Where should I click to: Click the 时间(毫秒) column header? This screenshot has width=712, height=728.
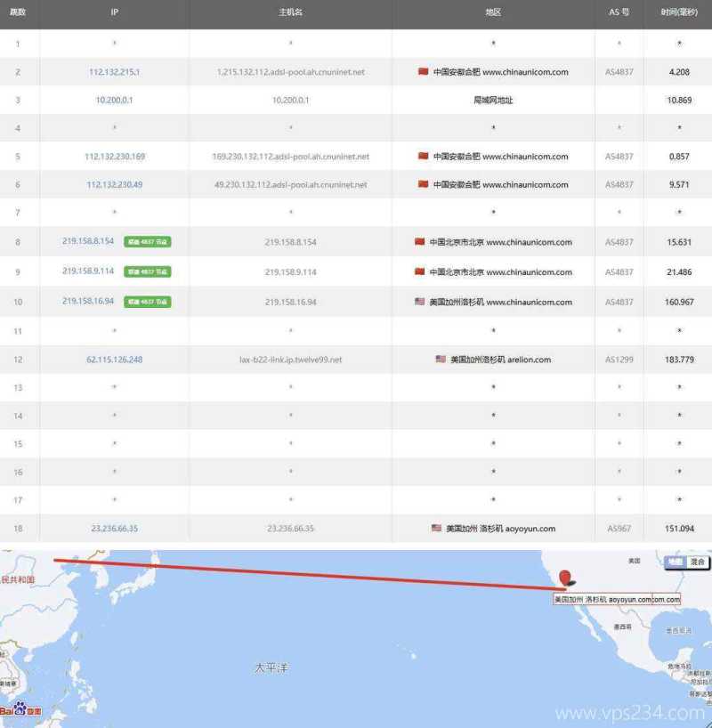tap(678, 13)
